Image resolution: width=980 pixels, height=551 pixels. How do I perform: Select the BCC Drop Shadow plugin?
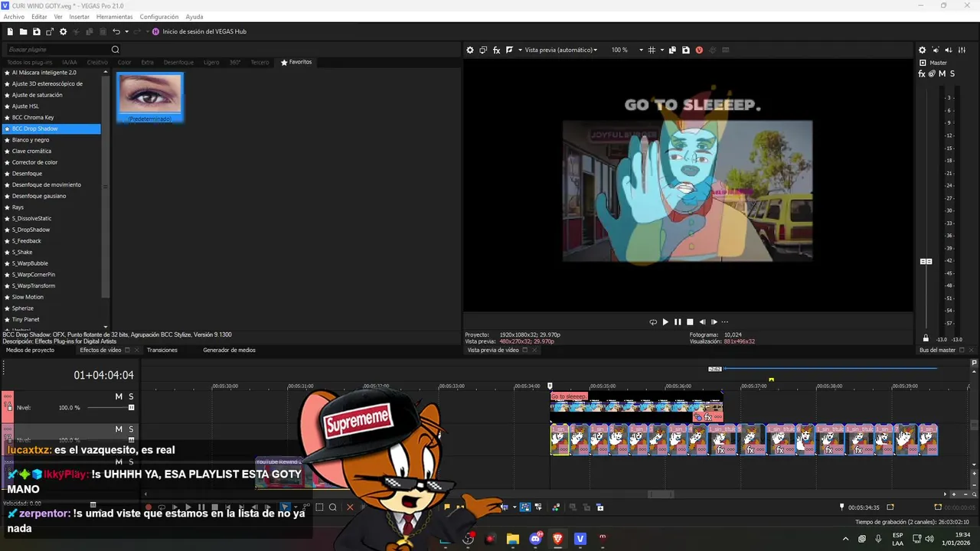click(x=51, y=129)
